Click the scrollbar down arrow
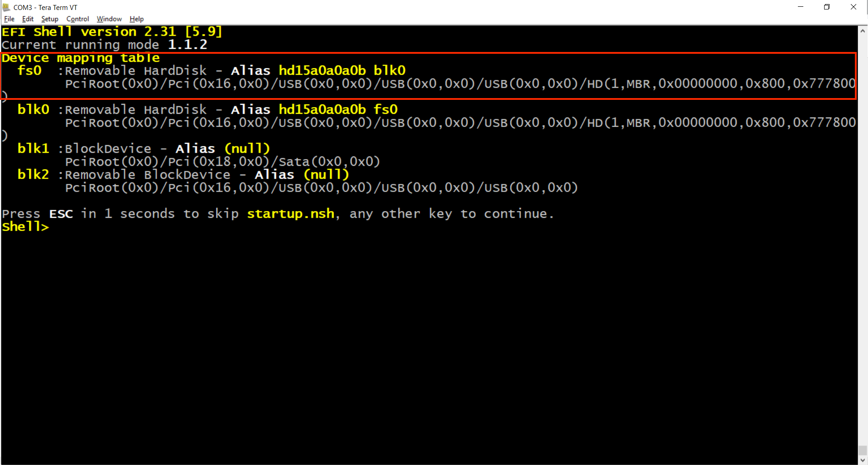The height and width of the screenshot is (465, 868). 863,460
